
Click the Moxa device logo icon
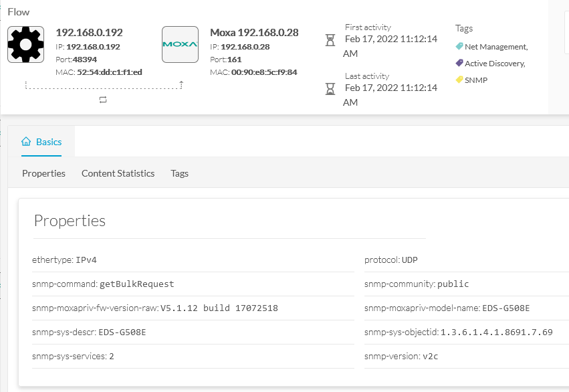pyautogui.click(x=180, y=44)
